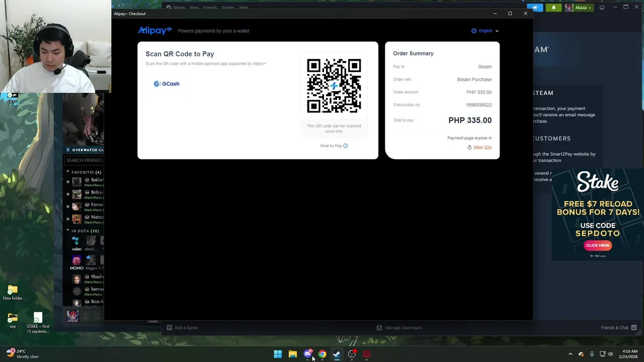The height and width of the screenshot is (362, 644).
Task: Select friend 9basha in Dota list
Action: point(88,279)
